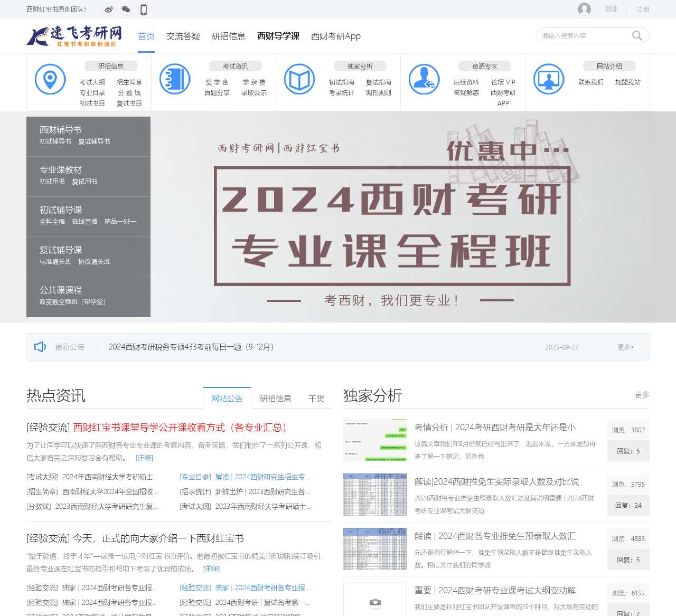Select the 考试资讯 notebook icon

[x=174, y=78]
